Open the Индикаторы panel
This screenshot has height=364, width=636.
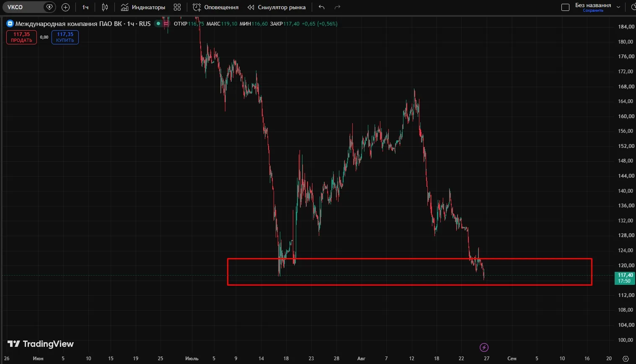tap(143, 7)
